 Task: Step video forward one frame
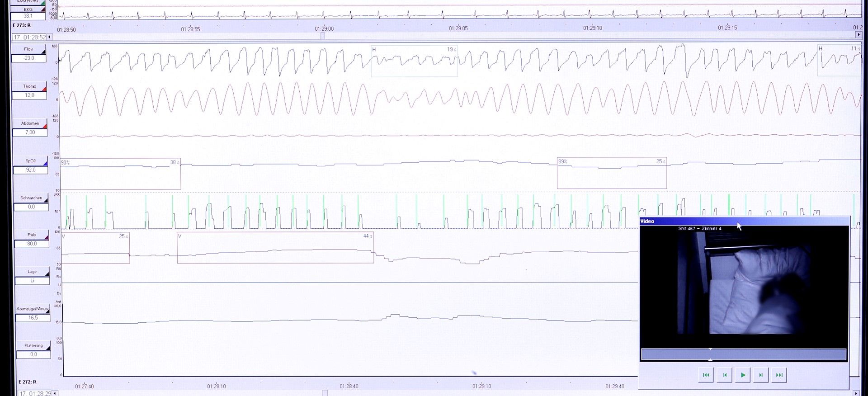click(761, 375)
